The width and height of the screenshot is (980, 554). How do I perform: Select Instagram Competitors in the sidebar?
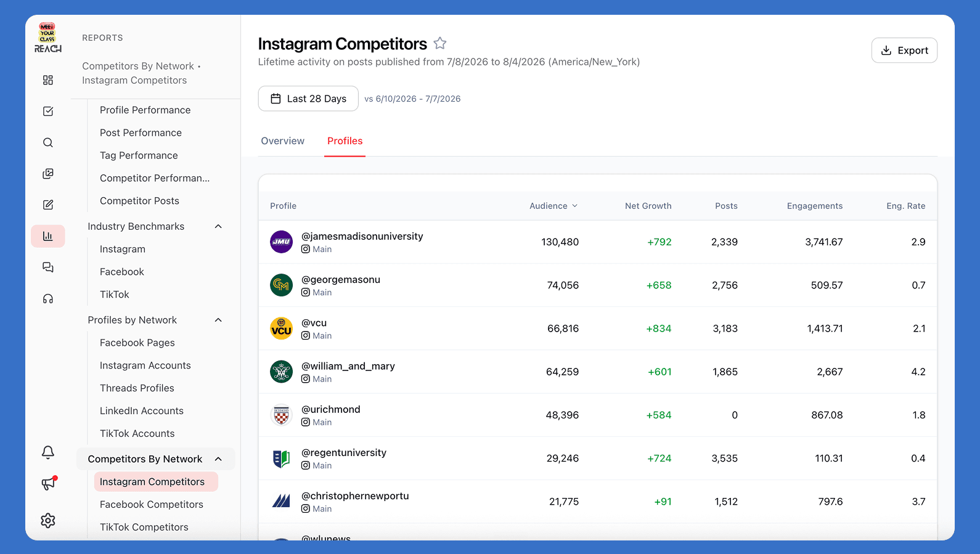156,482
